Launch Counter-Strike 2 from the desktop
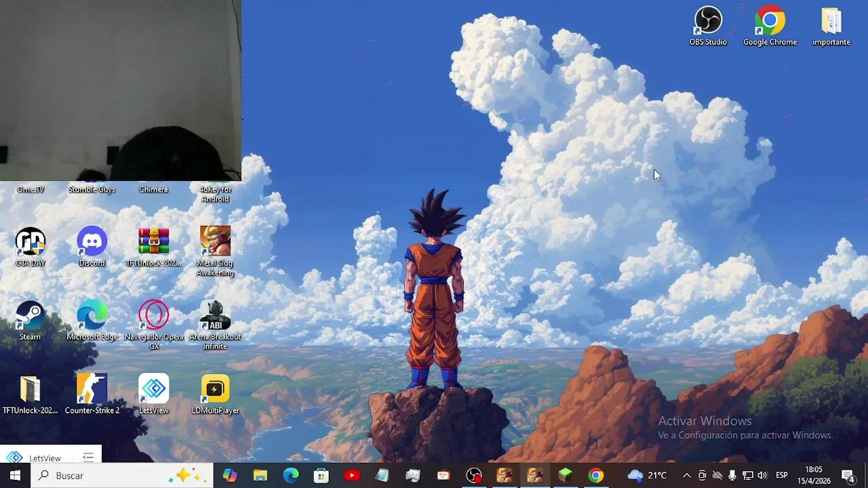The height and width of the screenshot is (488, 868). click(x=92, y=394)
